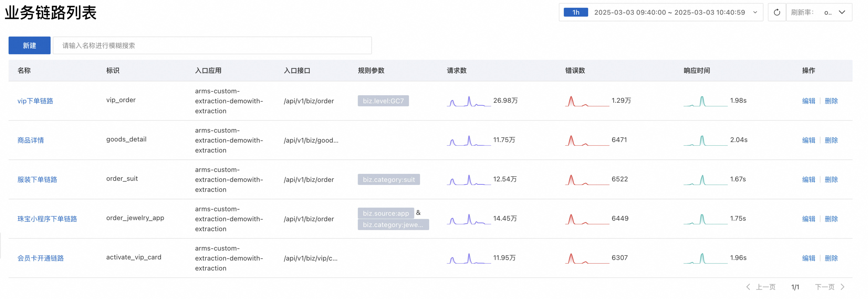Delete the 服装下单链路 row
Viewport: 868px width, 299px height.
point(831,180)
